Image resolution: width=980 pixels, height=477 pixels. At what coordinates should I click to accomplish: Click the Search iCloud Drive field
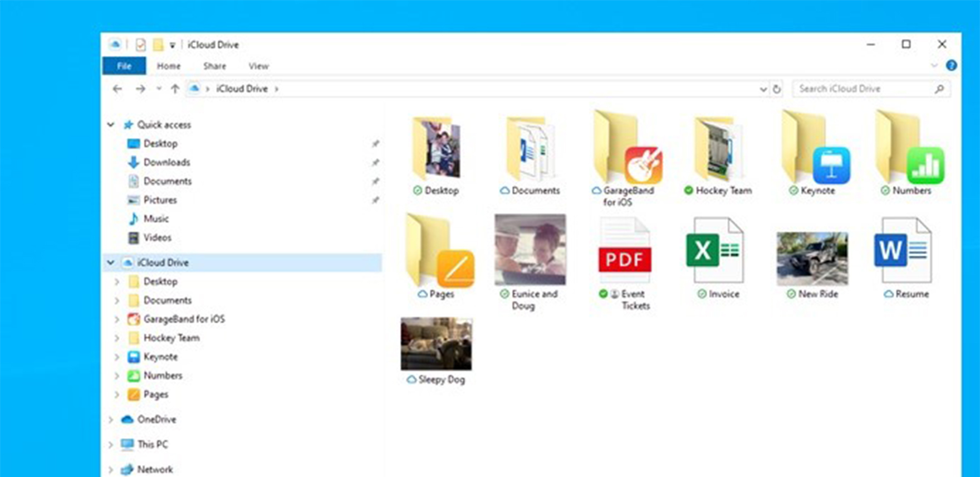(x=863, y=89)
